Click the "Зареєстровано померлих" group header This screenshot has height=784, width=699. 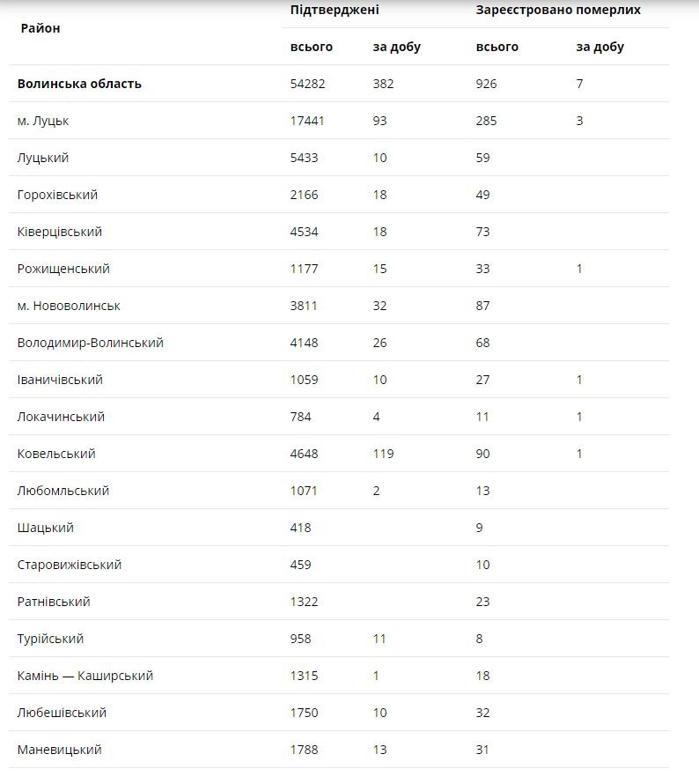(558, 11)
